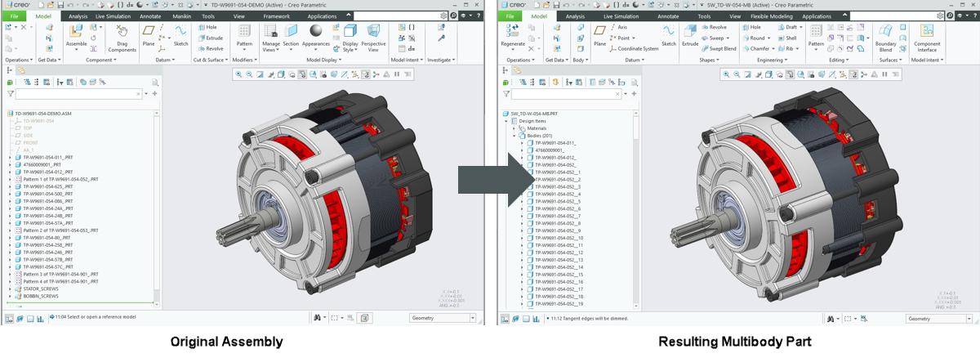
Task: Choose Extrude in left window Cut & Surface
Action: pos(209,38)
